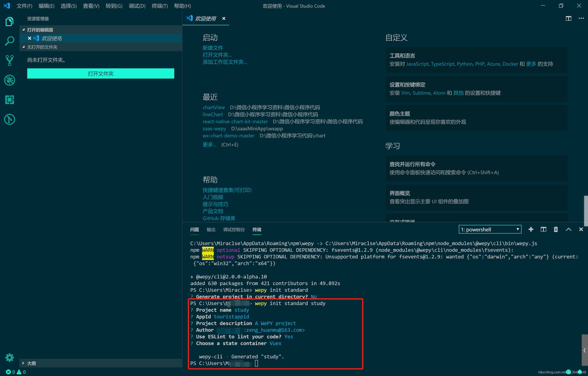
Task: Click 添加工作区文件夹... link
Action: pyautogui.click(x=224, y=62)
